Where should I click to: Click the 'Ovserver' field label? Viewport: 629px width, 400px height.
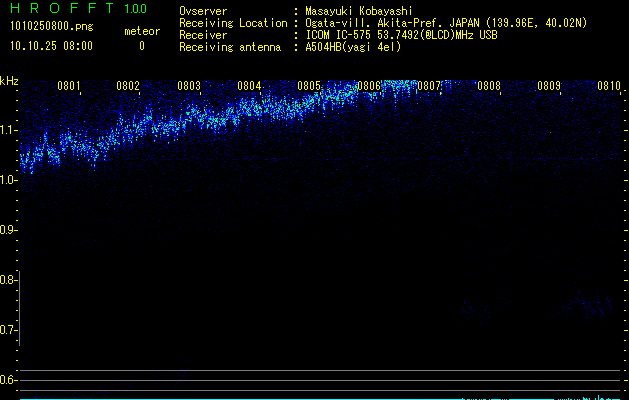click(203, 11)
